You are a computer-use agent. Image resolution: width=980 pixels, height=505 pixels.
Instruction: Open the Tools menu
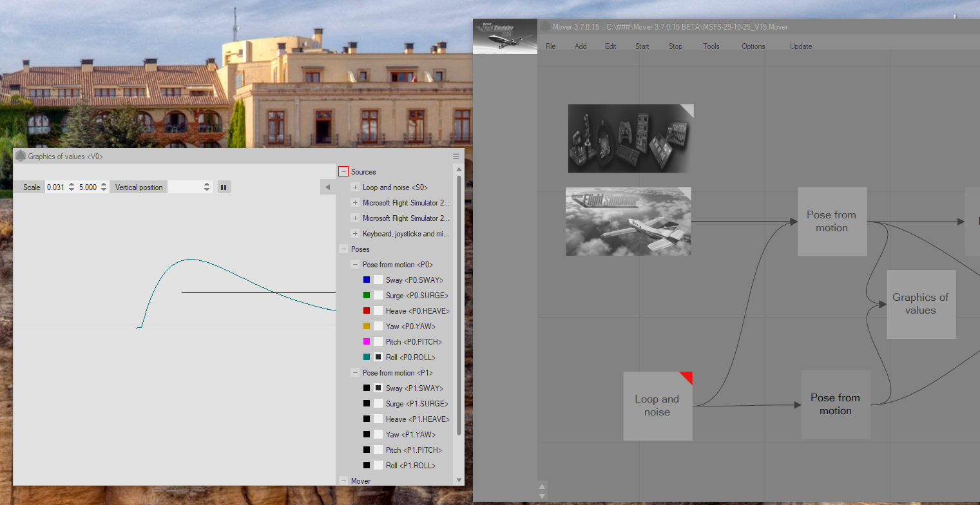coord(711,46)
